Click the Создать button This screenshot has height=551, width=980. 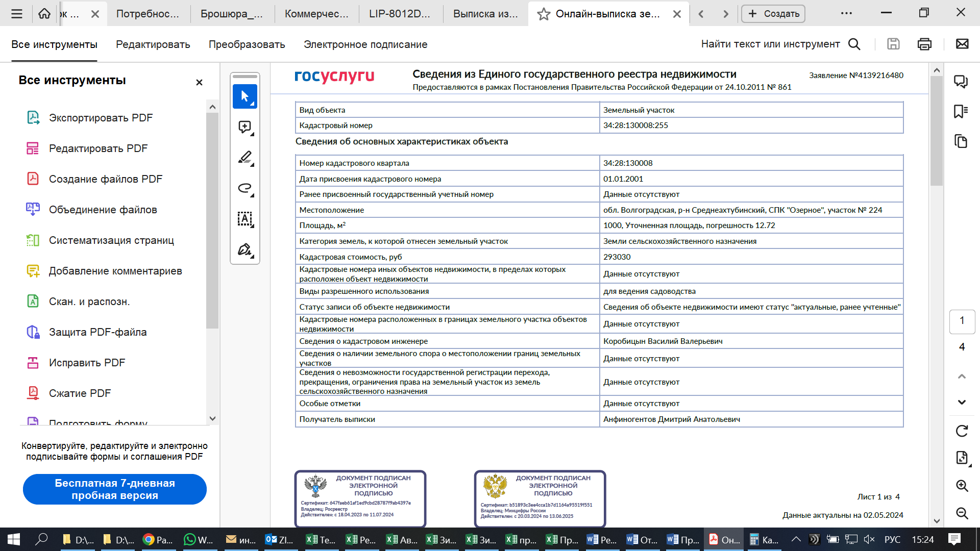(773, 14)
